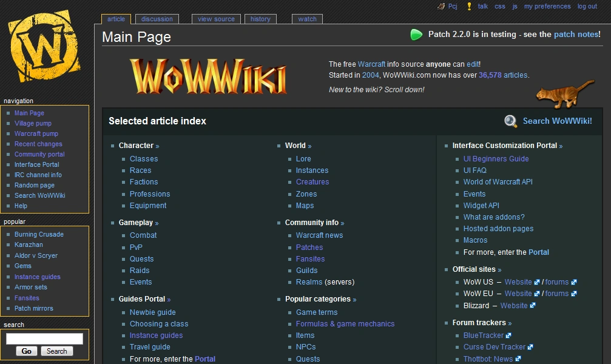Click the 2004 year link
Viewport: 611px width, 364px height.
pyautogui.click(x=371, y=75)
